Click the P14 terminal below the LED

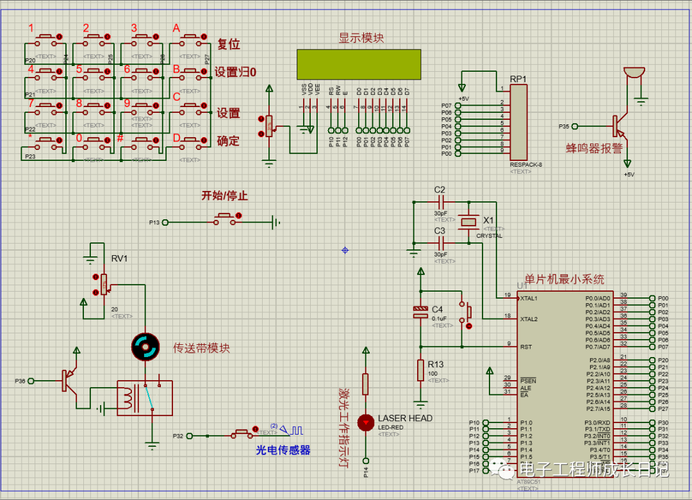point(366,461)
